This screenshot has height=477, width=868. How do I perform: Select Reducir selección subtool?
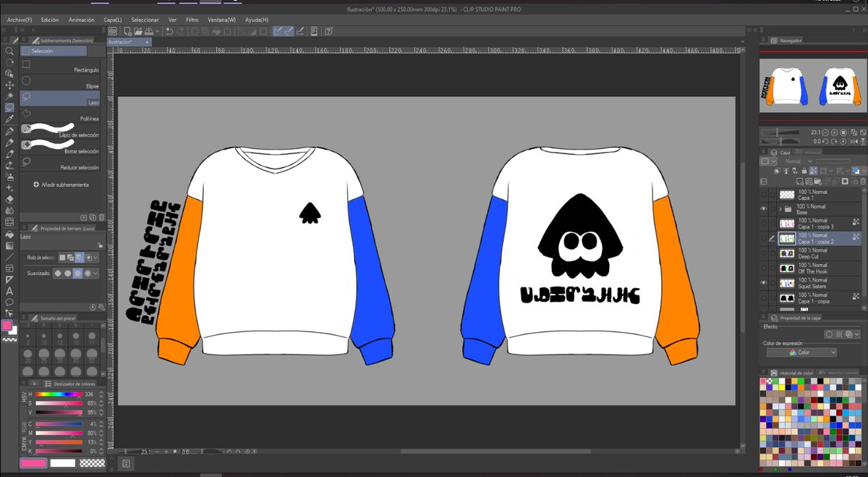click(60, 164)
